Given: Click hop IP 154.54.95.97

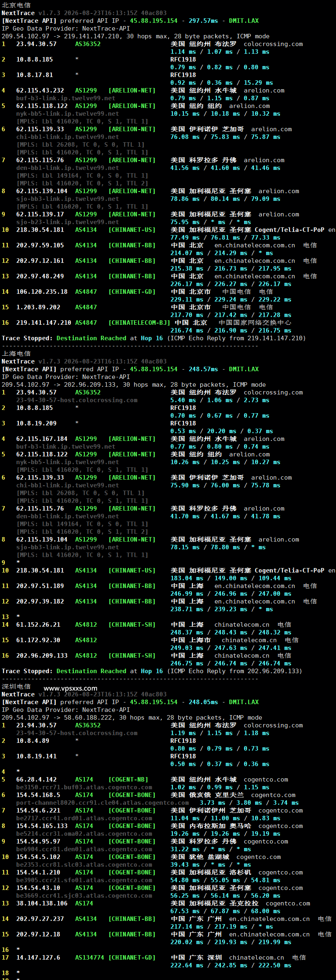Looking at the screenshot, I should [x=38, y=841].
